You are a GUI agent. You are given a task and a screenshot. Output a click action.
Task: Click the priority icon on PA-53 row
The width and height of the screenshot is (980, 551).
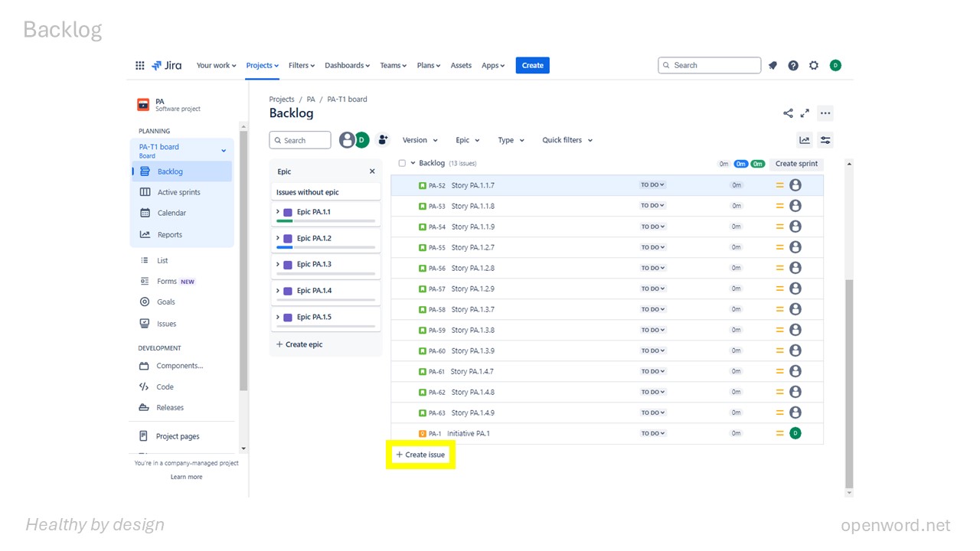(x=780, y=206)
